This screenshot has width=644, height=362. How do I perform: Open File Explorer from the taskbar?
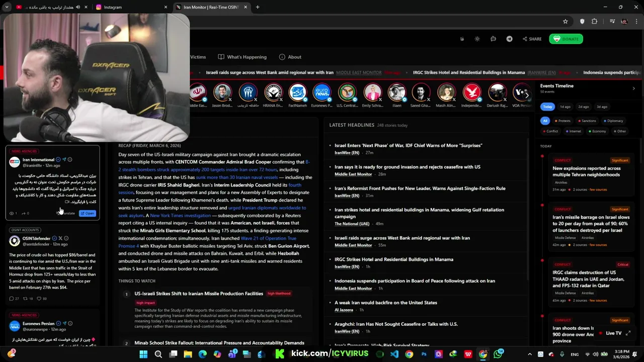[x=188, y=354]
